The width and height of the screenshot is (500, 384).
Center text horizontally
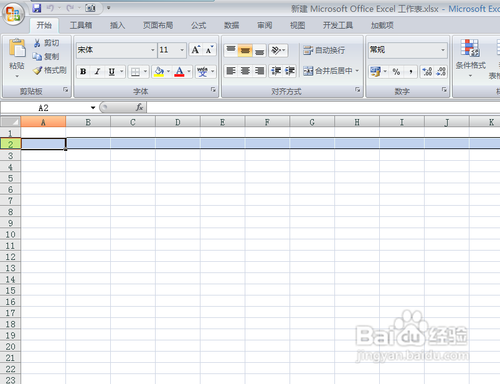(x=245, y=71)
